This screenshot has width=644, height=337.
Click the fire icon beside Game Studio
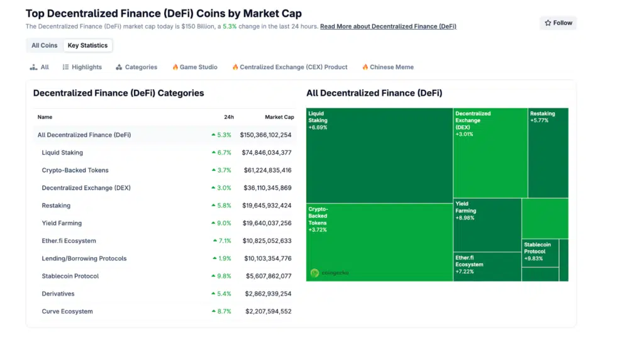pos(175,67)
